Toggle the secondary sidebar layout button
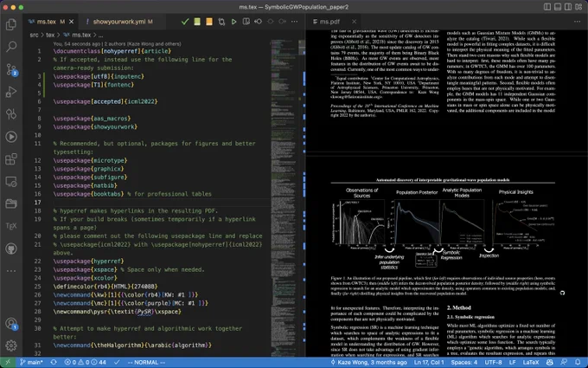The width and height of the screenshot is (588, 368). pos(568,7)
